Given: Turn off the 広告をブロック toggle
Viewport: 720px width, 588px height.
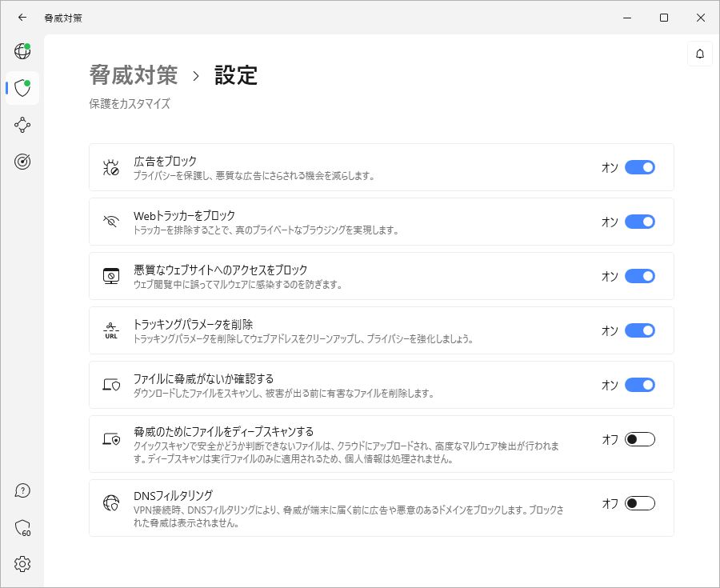Looking at the screenshot, I should tap(639, 167).
